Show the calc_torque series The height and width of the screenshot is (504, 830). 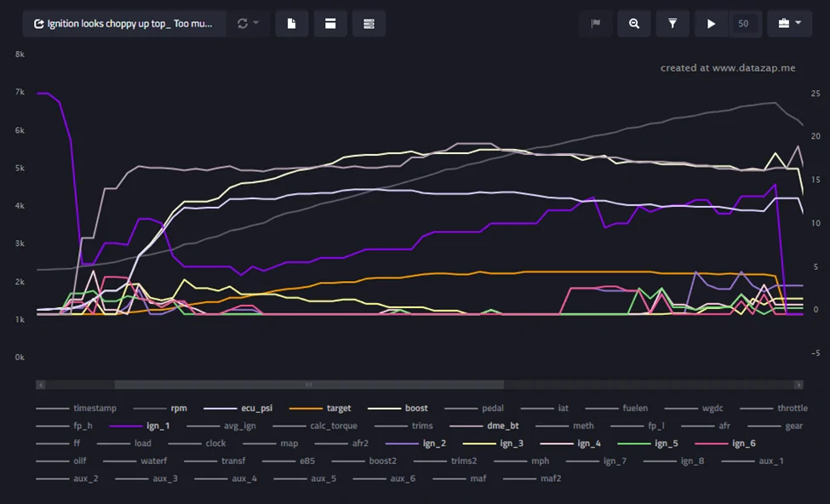315,426
